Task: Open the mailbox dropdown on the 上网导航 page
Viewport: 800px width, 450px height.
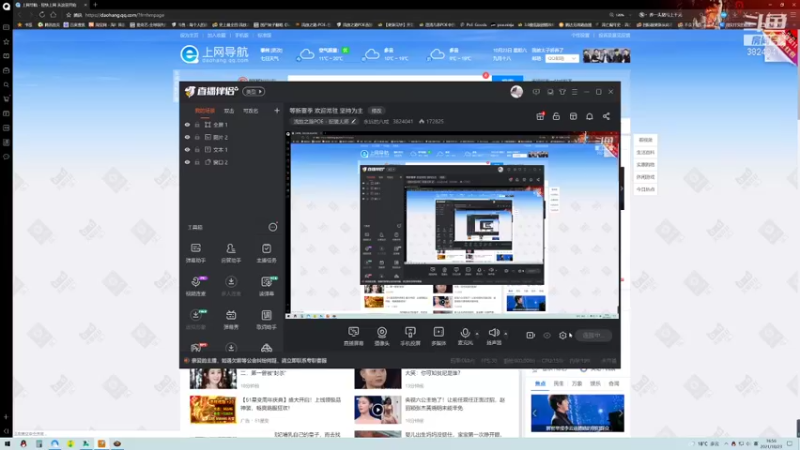Action: 562,59
